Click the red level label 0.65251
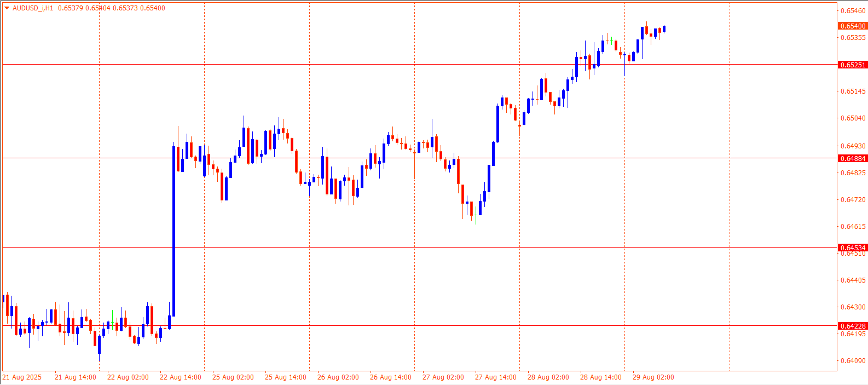 point(853,65)
